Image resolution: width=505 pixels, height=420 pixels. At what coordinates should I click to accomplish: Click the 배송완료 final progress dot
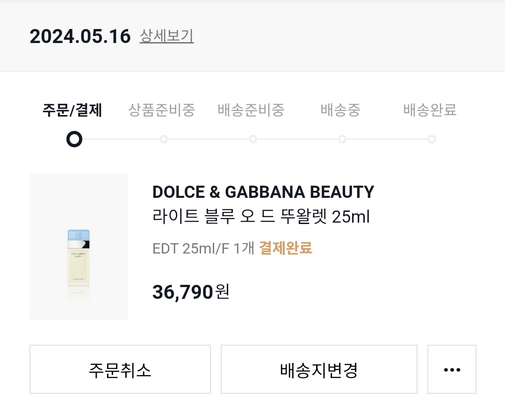[x=432, y=139]
